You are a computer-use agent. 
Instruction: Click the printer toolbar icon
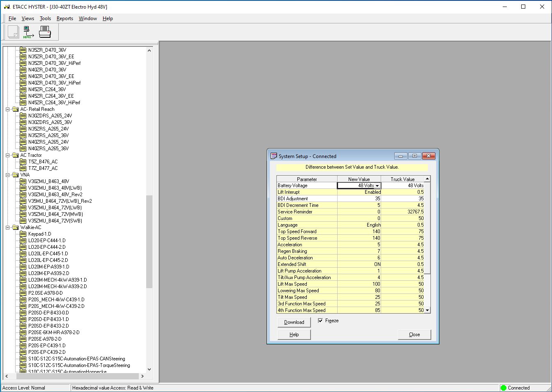pos(45,32)
